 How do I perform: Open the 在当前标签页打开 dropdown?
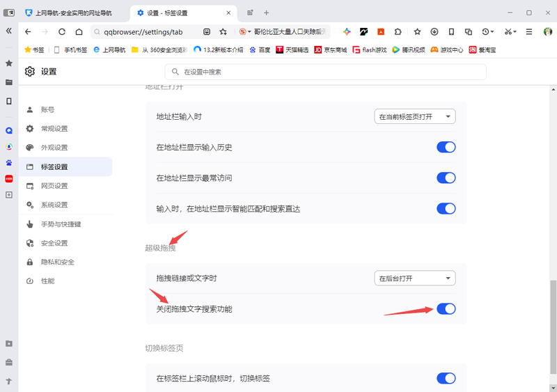tap(414, 116)
